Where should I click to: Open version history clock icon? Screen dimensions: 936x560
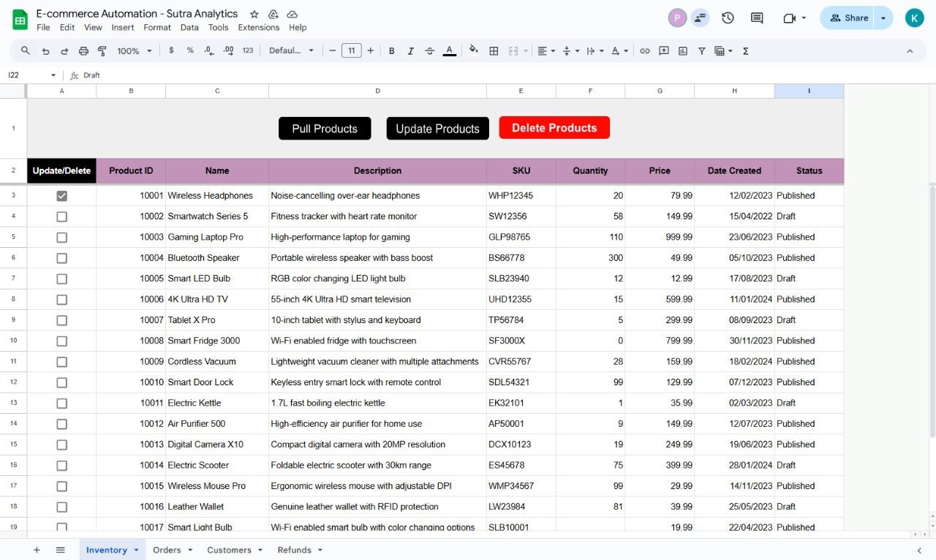click(728, 18)
